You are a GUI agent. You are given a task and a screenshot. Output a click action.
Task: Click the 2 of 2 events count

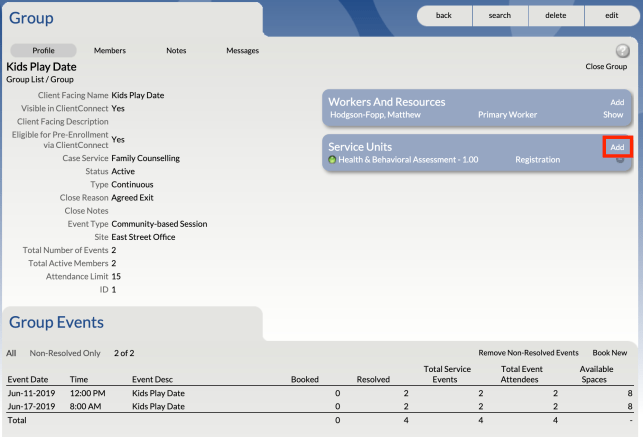tap(124, 353)
